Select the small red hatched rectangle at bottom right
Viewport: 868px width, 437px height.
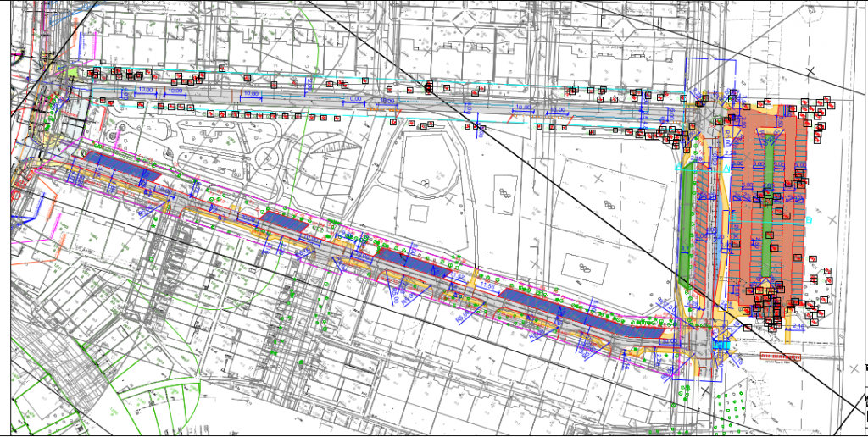coord(781,357)
